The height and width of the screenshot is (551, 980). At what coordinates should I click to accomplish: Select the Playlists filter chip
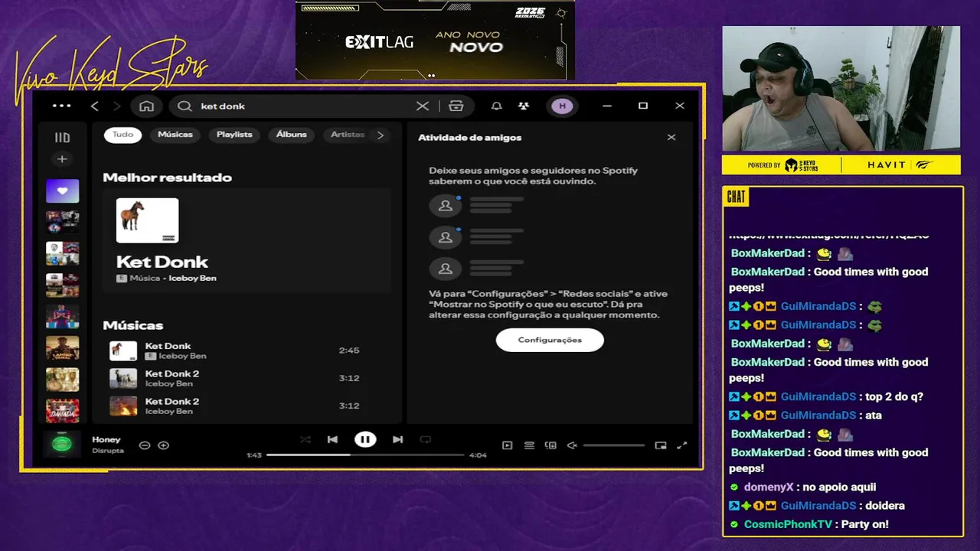pyautogui.click(x=234, y=135)
